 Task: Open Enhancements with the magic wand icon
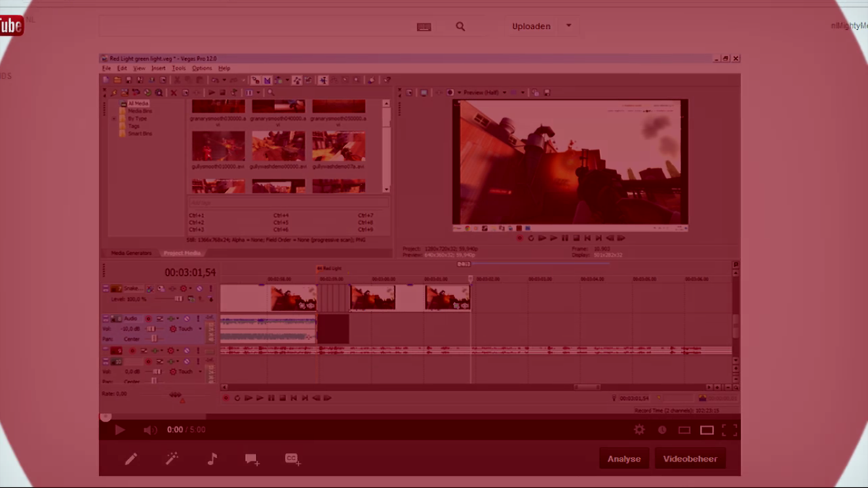tap(172, 459)
